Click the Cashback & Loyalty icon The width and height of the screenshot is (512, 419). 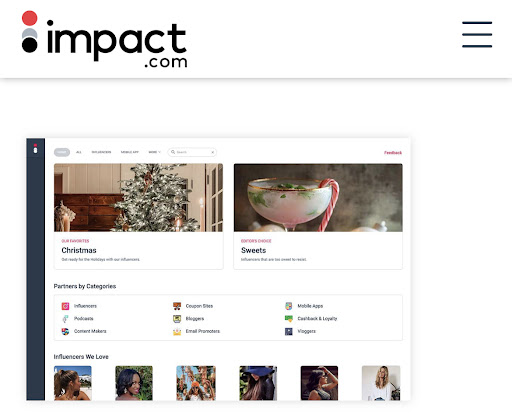point(289,319)
